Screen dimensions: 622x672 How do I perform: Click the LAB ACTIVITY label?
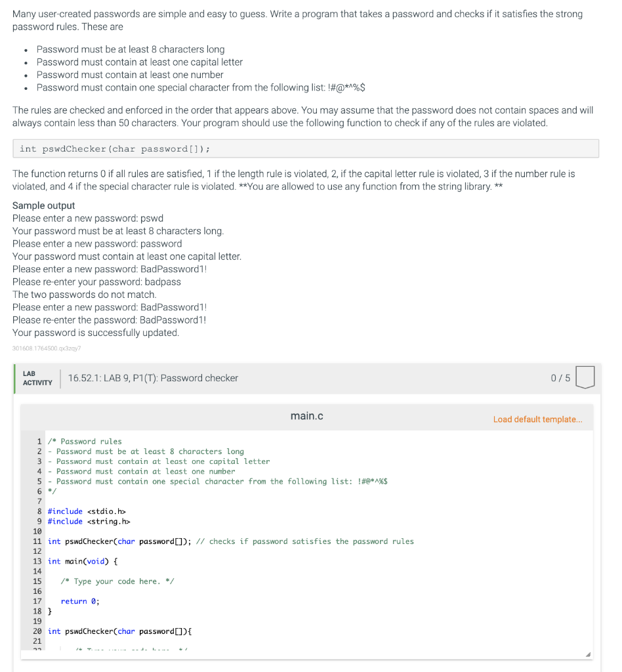tap(37, 377)
